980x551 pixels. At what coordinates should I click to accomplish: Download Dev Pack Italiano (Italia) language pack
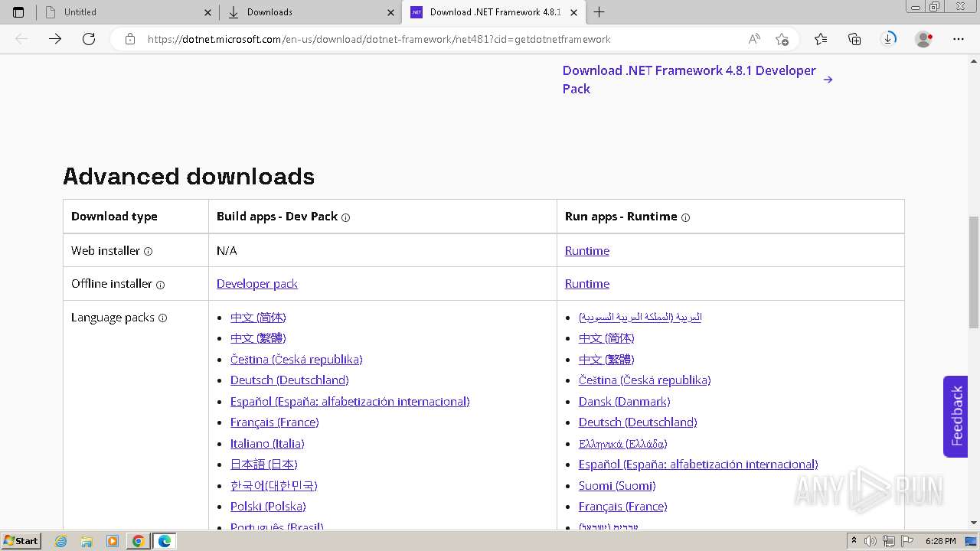point(267,444)
